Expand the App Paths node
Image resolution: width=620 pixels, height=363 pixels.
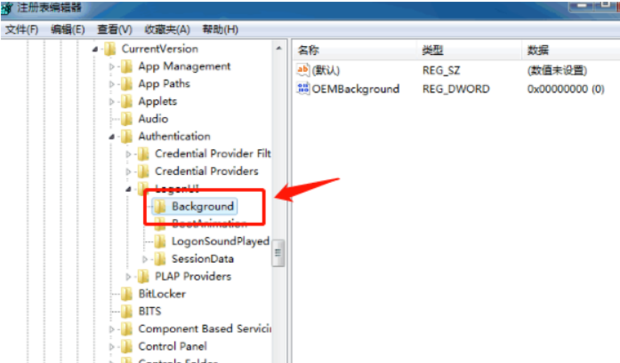[x=112, y=84]
